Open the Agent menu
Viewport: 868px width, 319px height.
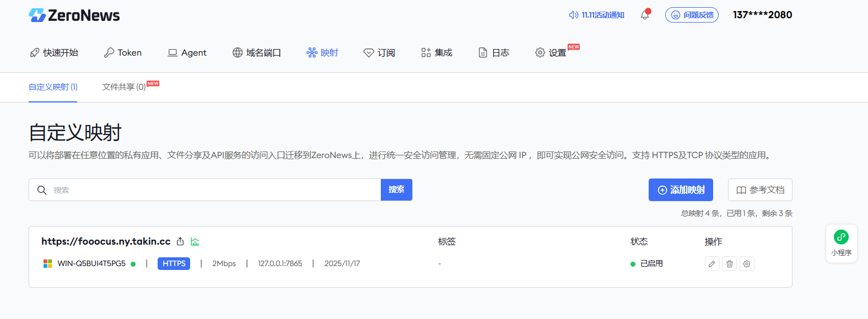(187, 52)
